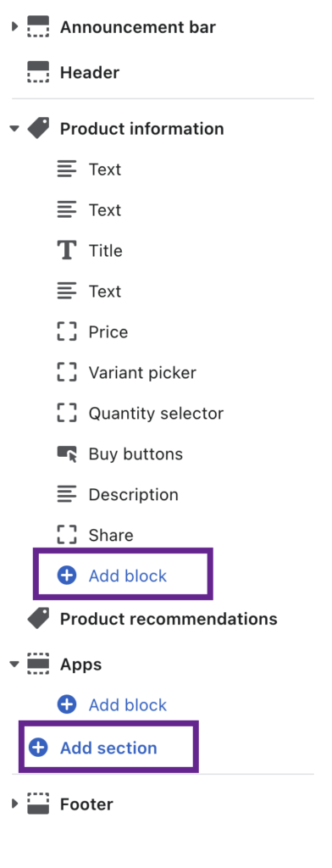Viewport: 332px width, 868px height.
Task: Select the Quantity selector block
Action: (141, 414)
